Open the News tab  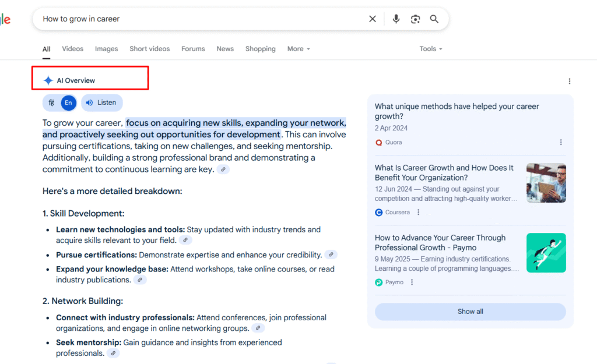225,49
